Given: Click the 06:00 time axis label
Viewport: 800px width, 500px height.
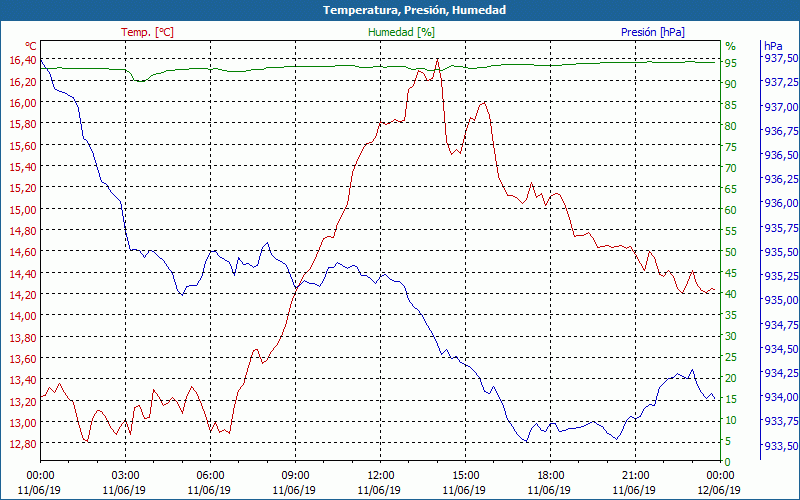Looking at the screenshot, I should 210,476.
